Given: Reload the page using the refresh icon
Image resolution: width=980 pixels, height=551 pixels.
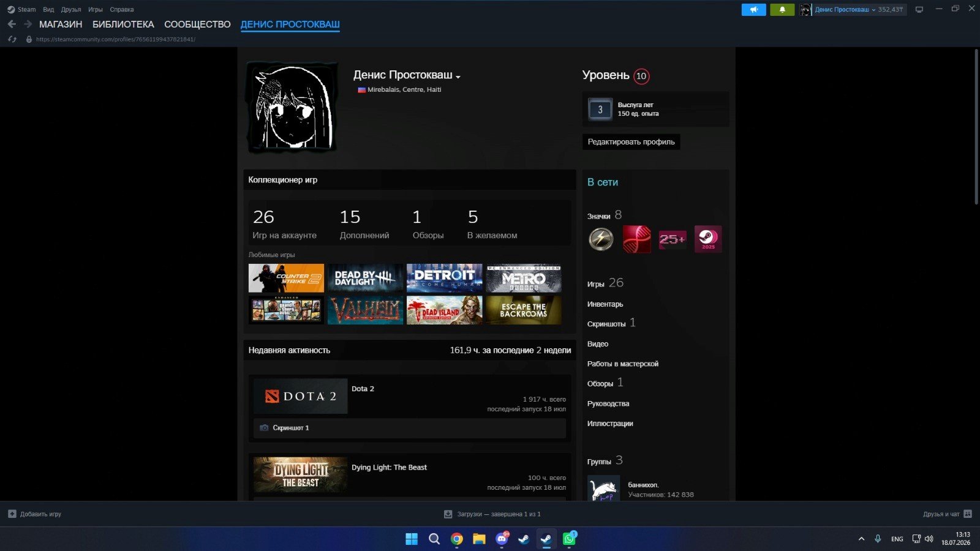Looking at the screenshot, I should pyautogui.click(x=12, y=39).
